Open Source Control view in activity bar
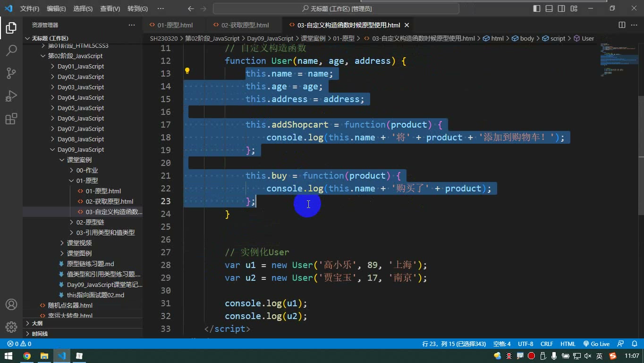The image size is (644, 363). 11,73
